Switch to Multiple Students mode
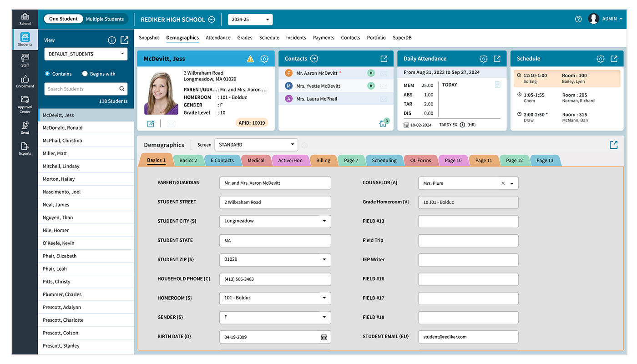637x364 pixels. point(105,19)
